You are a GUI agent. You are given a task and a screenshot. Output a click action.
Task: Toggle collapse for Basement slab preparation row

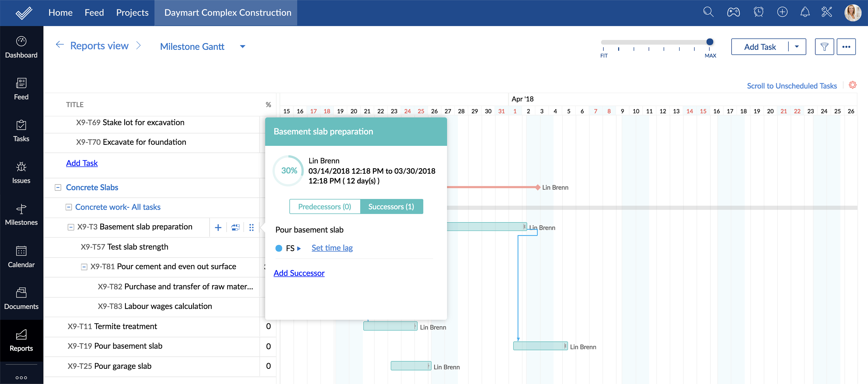pos(70,227)
